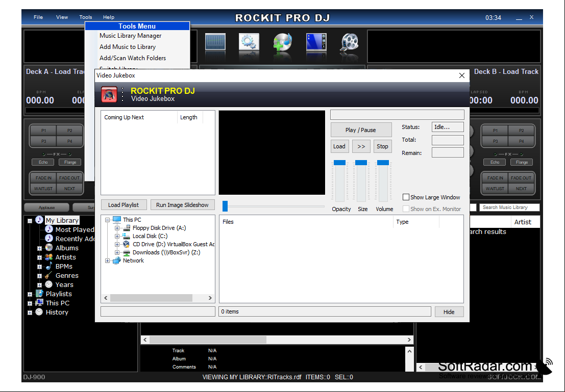Click the Files column header

(306, 222)
